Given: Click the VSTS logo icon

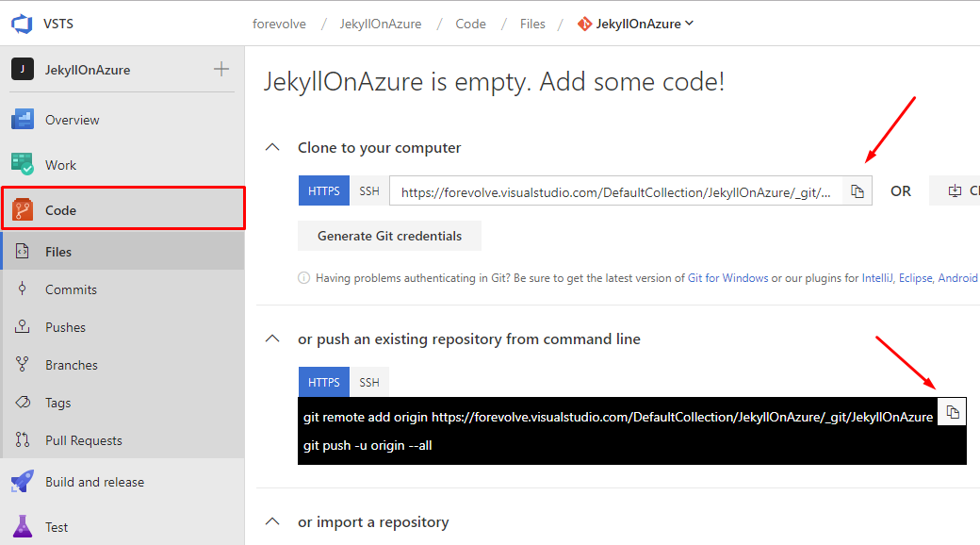Looking at the screenshot, I should (x=22, y=24).
